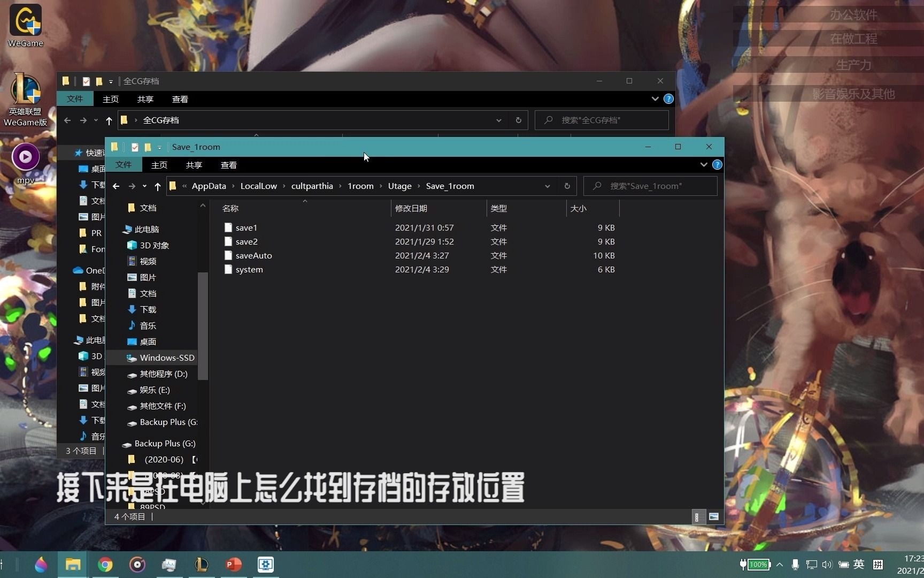Focus the Save_1room search box
The width and height of the screenshot is (924, 578).
(x=650, y=186)
